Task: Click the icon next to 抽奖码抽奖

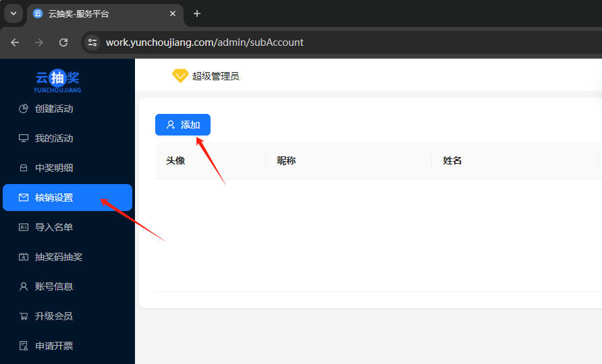Action: click(24, 257)
